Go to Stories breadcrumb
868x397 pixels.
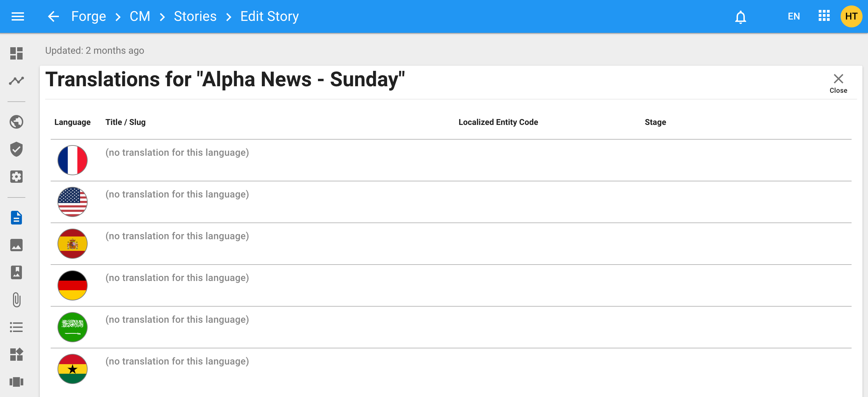[x=195, y=16]
